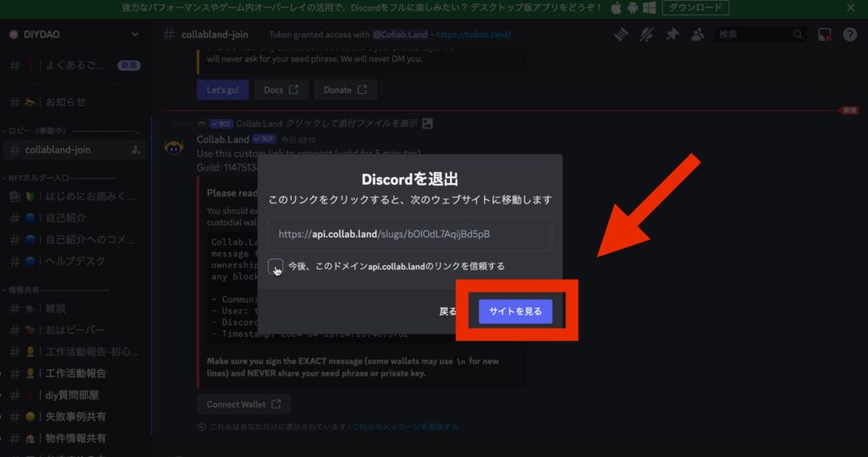Viewport: 868px width, 457px height.
Task: Open notification settings bell icon
Action: tap(646, 35)
